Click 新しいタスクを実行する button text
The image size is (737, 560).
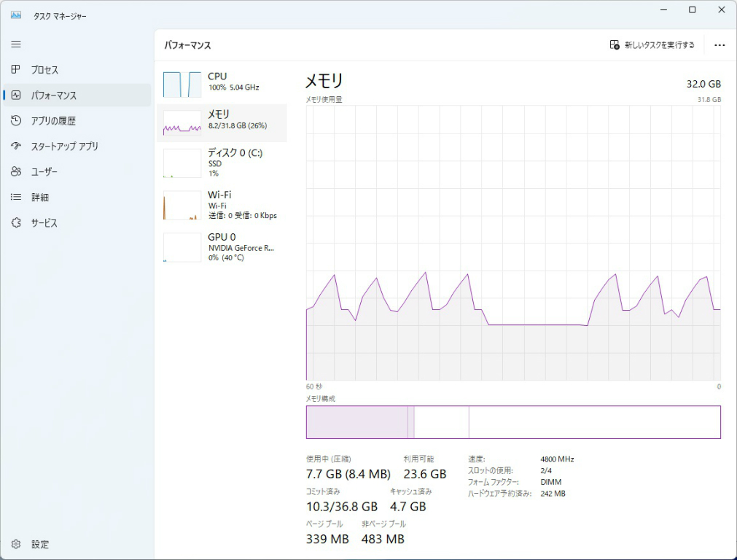click(x=660, y=45)
